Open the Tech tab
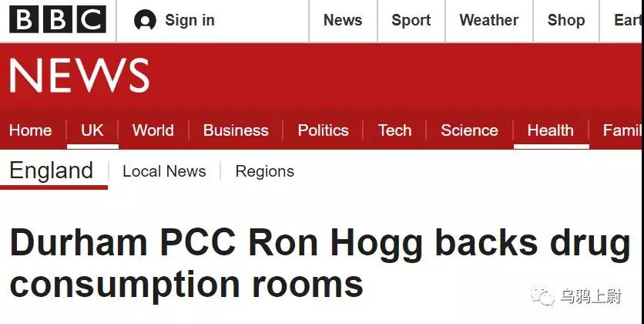Image resolution: width=644 pixels, height=324 pixels. (x=395, y=130)
